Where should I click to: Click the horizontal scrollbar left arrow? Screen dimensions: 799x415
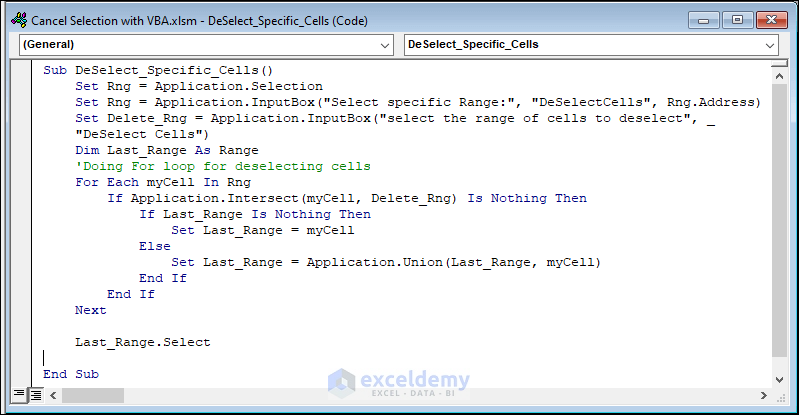(x=52, y=394)
